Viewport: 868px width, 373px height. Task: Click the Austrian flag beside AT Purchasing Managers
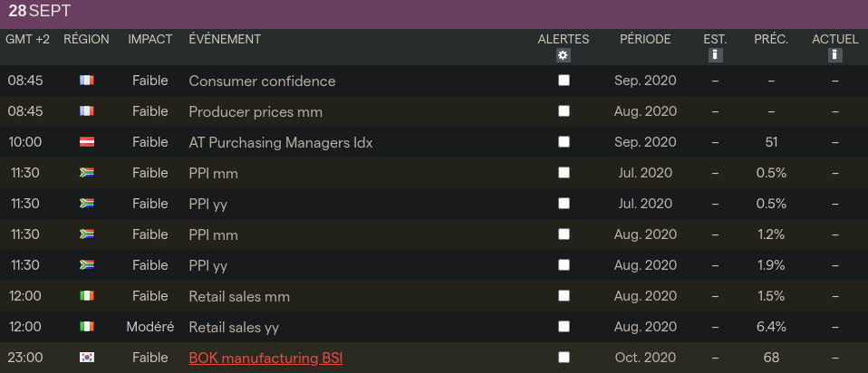click(x=87, y=142)
